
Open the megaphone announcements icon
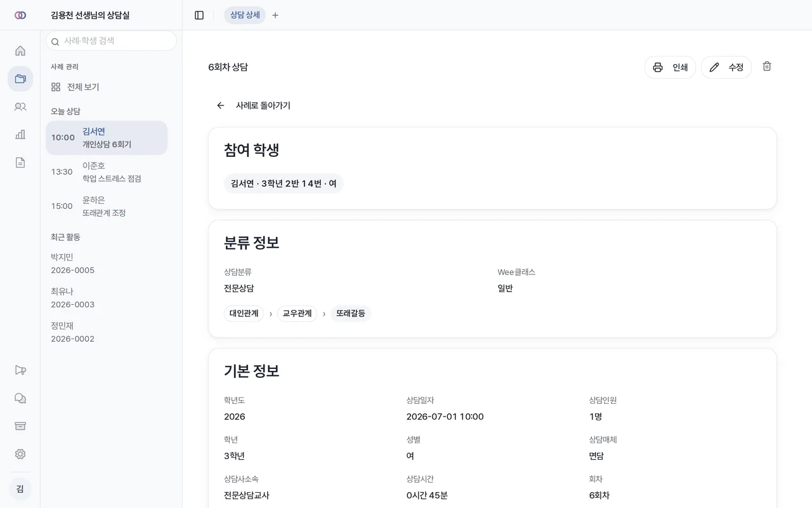click(x=20, y=370)
